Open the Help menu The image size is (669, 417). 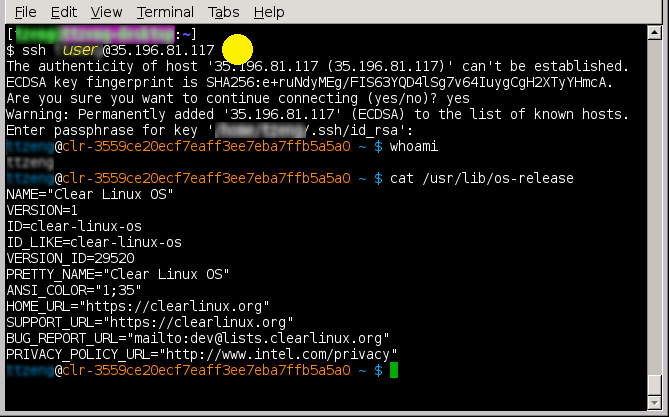click(x=269, y=12)
